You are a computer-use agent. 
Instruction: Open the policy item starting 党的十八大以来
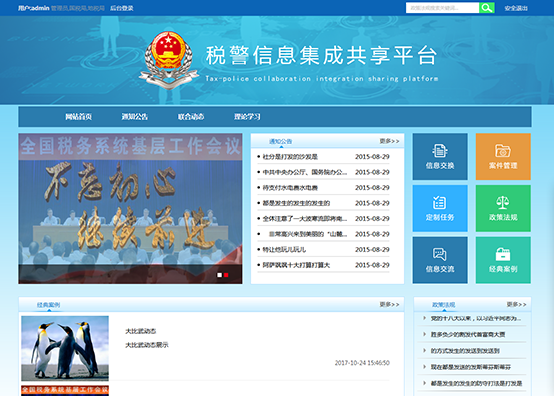pos(476,319)
